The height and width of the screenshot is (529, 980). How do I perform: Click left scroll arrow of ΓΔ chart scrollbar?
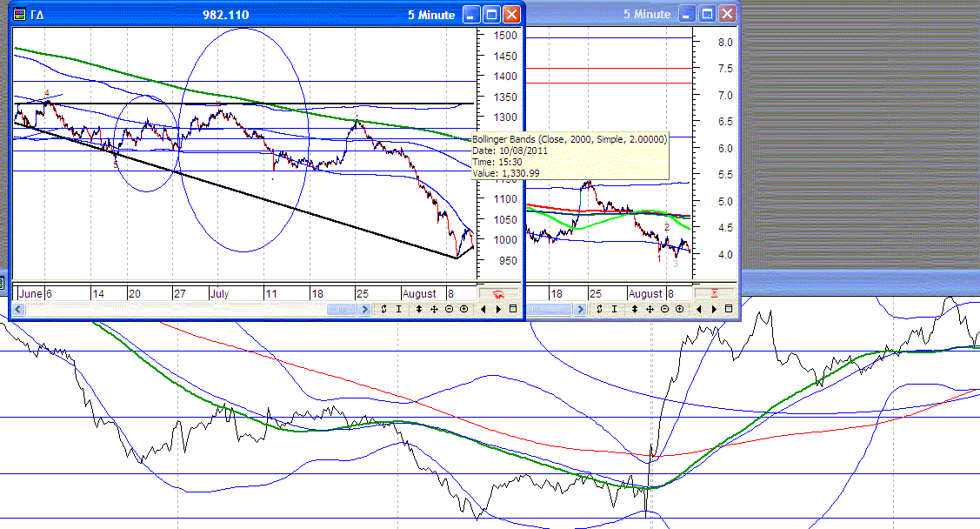[18, 310]
